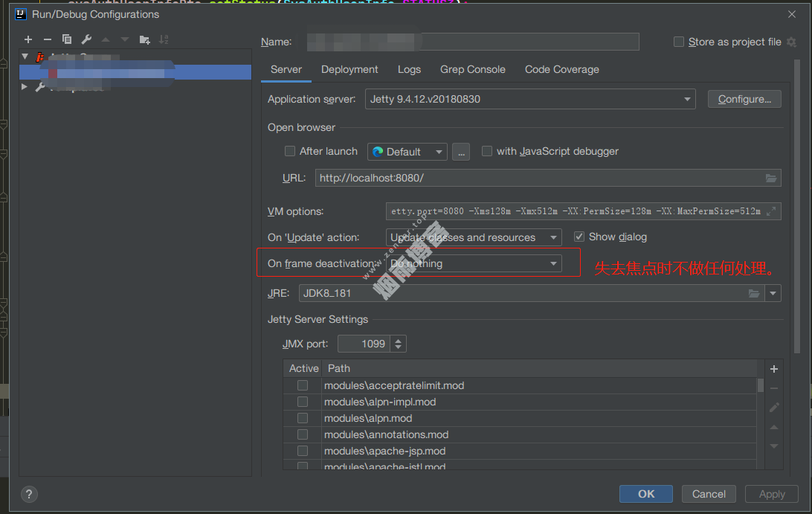
Task: Open Edit Templates wrench icon
Action: tap(86, 39)
